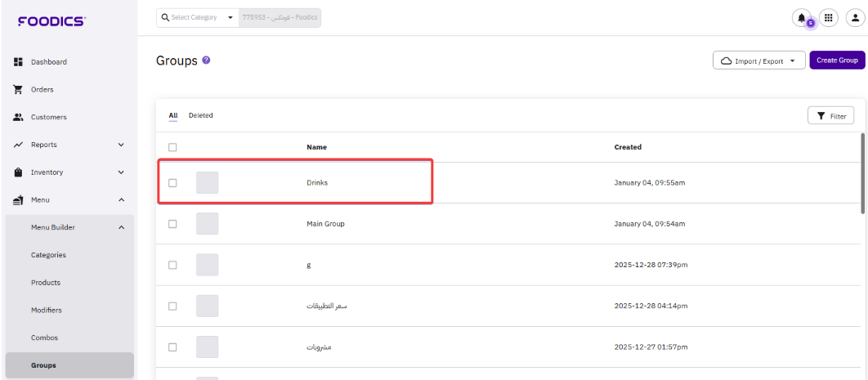868x380 pixels.
Task: Tick the checkbox for Drinks group
Action: pos(172,183)
